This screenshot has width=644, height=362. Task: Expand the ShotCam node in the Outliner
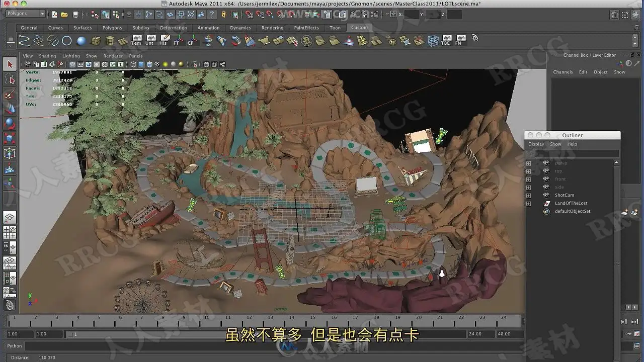point(528,196)
